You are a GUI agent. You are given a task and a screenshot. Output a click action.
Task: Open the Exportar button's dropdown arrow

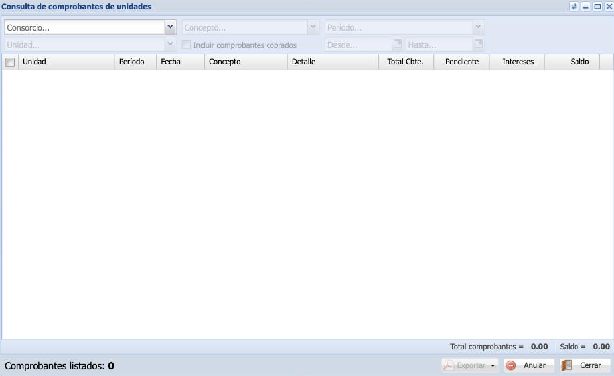coord(493,366)
